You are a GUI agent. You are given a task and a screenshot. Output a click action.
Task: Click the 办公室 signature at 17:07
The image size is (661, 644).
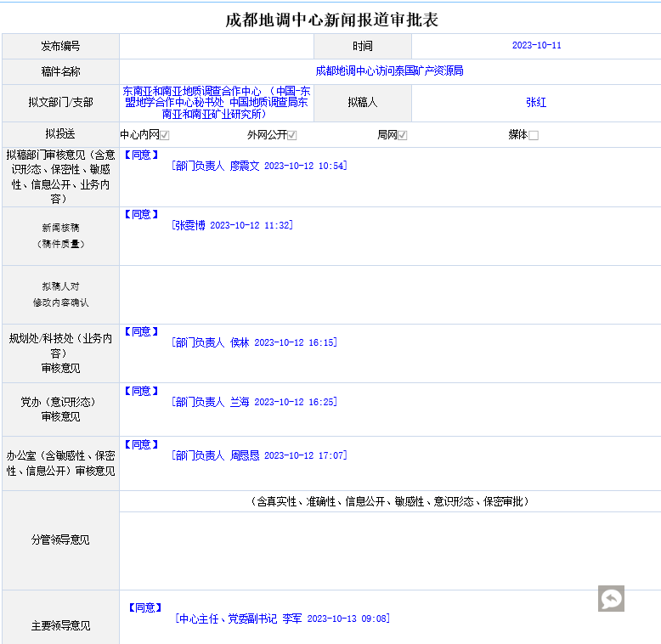pyautogui.click(x=258, y=456)
